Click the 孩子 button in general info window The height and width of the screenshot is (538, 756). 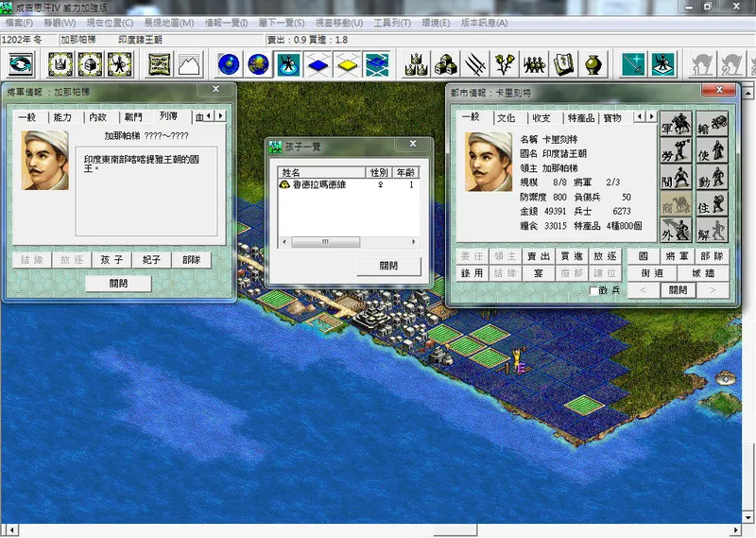[x=112, y=260]
